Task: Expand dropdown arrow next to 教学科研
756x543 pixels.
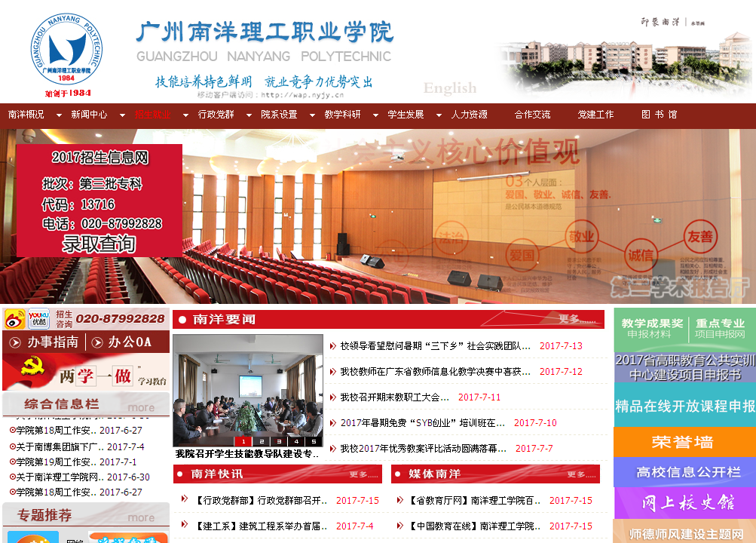Action: click(375, 115)
